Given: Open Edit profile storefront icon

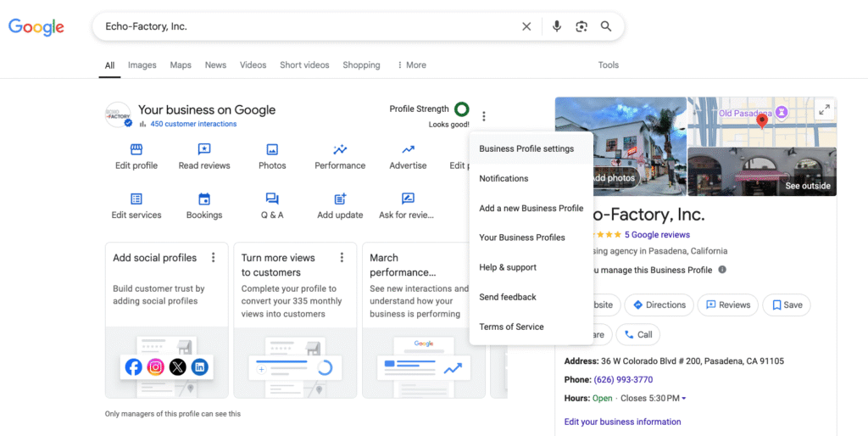Looking at the screenshot, I should [136, 149].
